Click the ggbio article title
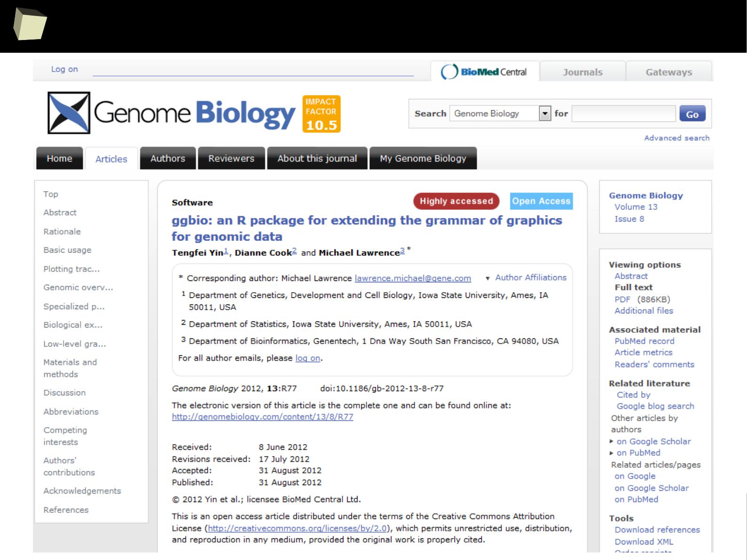The image size is (747, 560). pos(367,228)
